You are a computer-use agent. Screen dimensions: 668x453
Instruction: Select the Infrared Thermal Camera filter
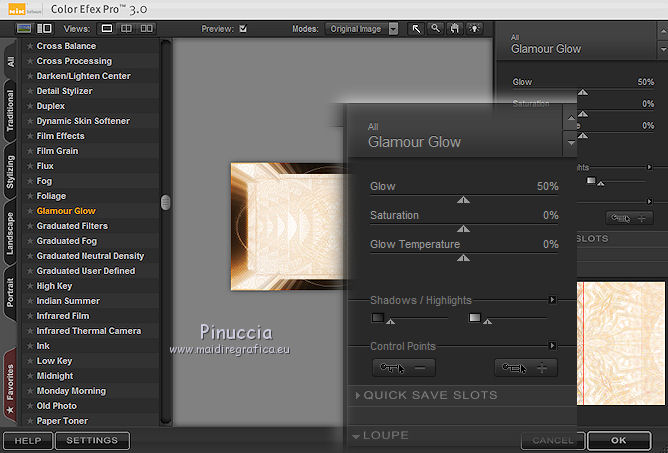[x=89, y=331]
